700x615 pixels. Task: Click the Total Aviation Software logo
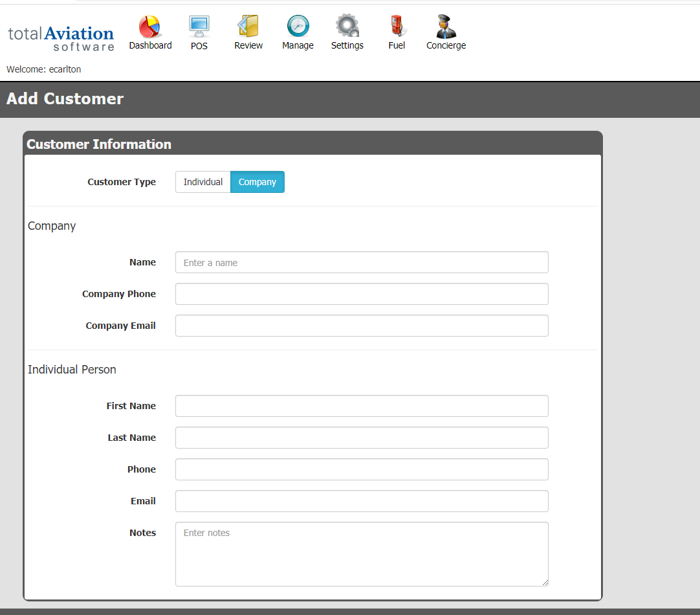pos(61,38)
